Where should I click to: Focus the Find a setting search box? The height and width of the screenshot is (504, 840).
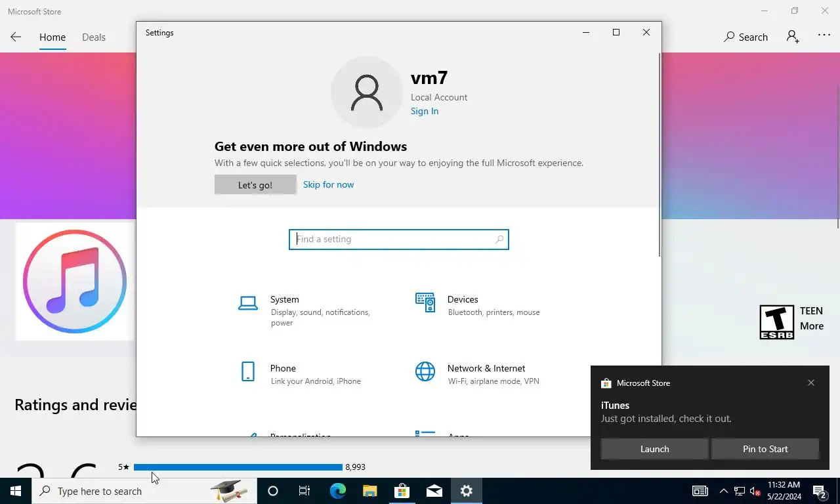tap(399, 240)
